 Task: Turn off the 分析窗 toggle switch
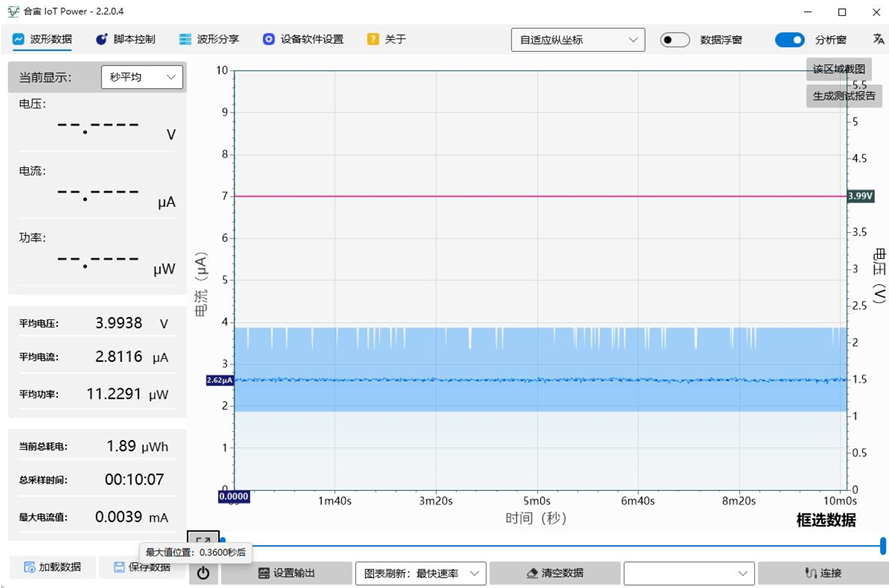pyautogui.click(x=790, y=40)
